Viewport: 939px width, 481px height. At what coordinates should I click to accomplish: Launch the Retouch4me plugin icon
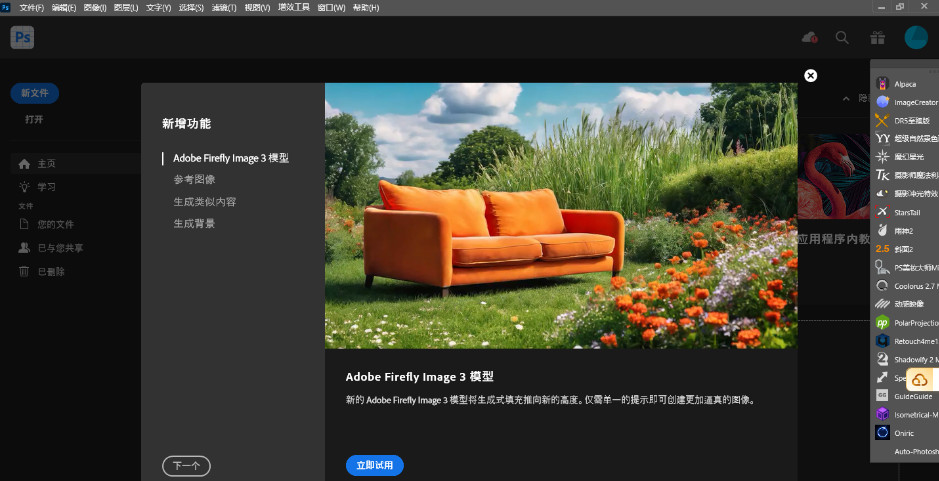[882, 341]
